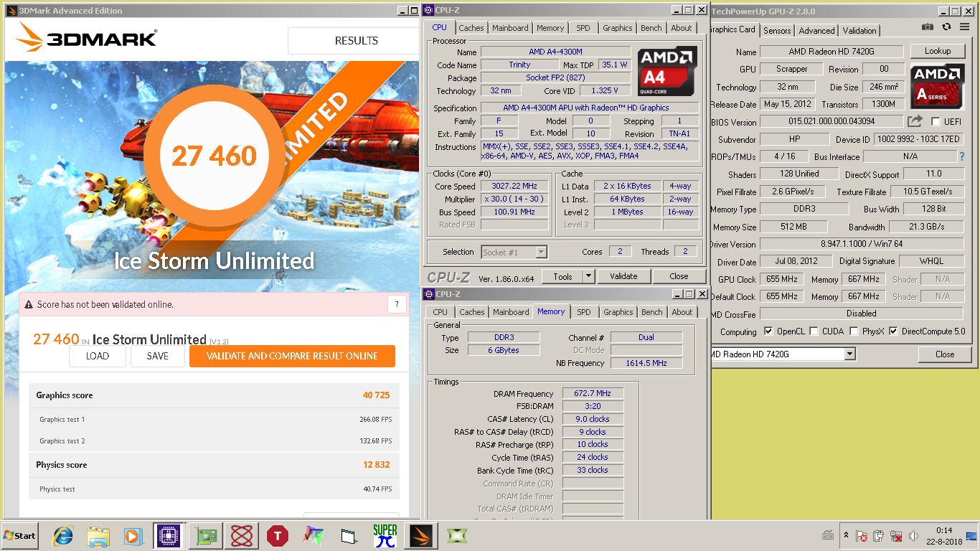Screen dimensions: 980x551
Task: Toggle the DirectCompute 5.0 checkbox
Action: pos(893,331)
